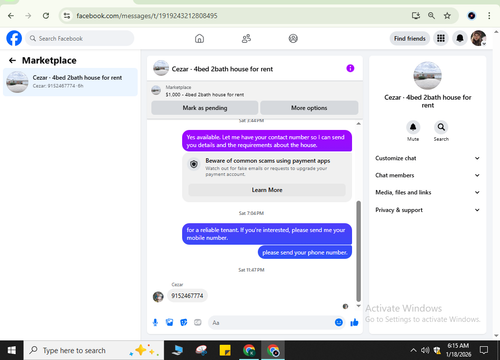Open Windows Start menu
Viewport: 500px width, 360px height.
coord(12,350)
